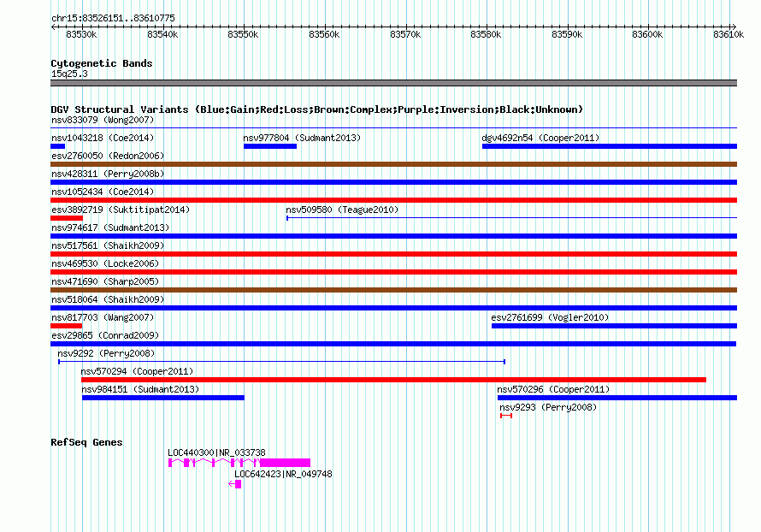This screenshot has width=761, height=532.
Task: Click the blue nsv984151 gain bar
Action: click(163, 398)
